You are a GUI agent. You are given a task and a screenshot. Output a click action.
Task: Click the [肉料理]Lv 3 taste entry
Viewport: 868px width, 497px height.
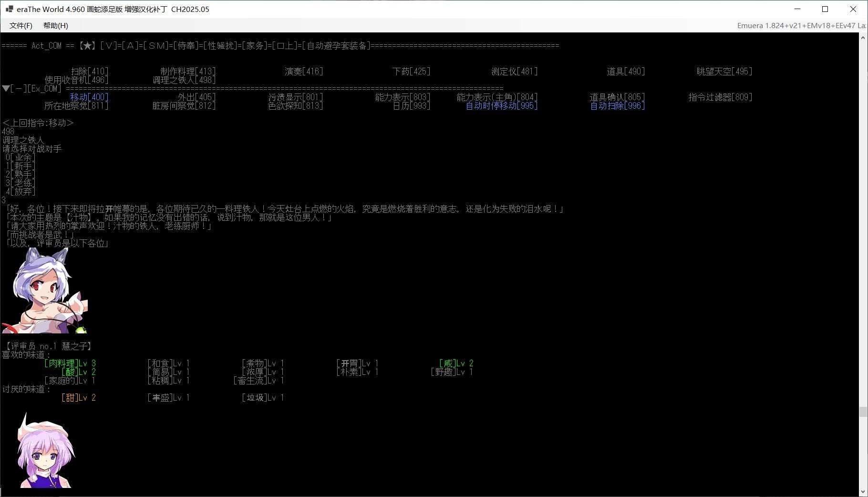pos(70,363)
